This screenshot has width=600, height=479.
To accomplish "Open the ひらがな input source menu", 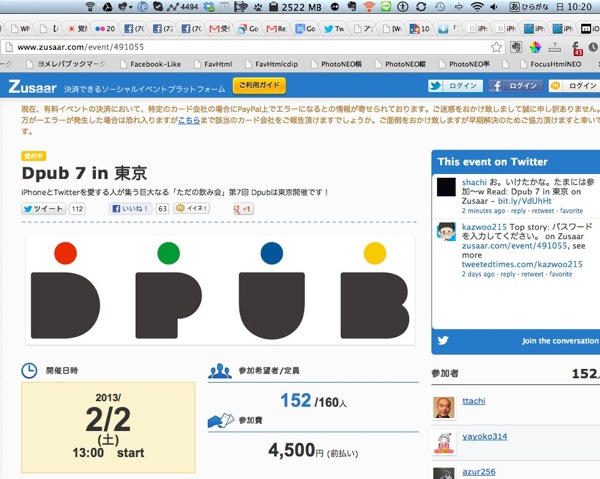I will pyautogui.click(x=530, y=7).
